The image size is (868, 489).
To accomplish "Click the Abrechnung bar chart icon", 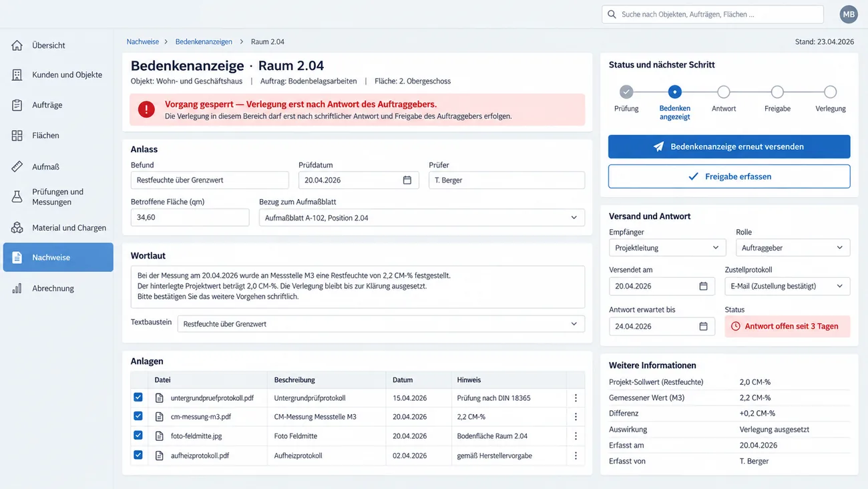I will click(x=17, y=289).
